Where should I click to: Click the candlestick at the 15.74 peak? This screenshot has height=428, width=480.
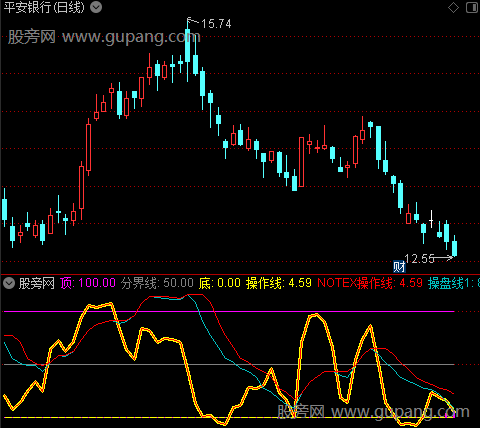pyautogui.click(x=188, y=45)
